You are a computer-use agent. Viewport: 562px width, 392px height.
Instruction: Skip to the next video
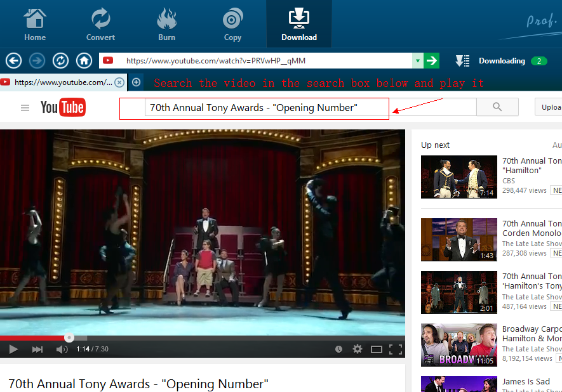tap(37, 349)
